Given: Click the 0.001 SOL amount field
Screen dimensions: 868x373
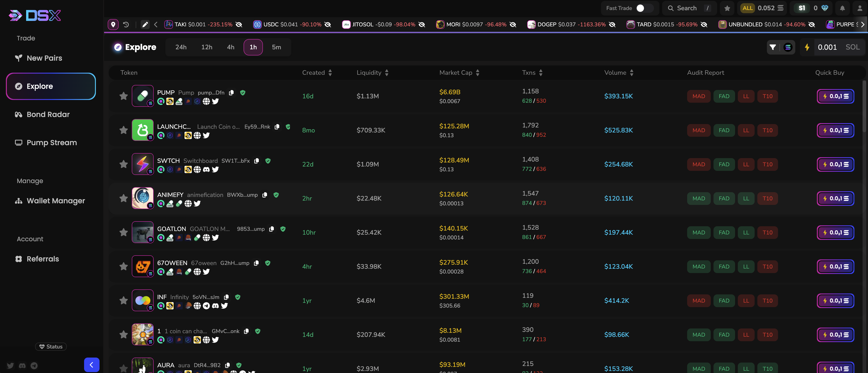Looking at the screenshot, I should 827,47.
